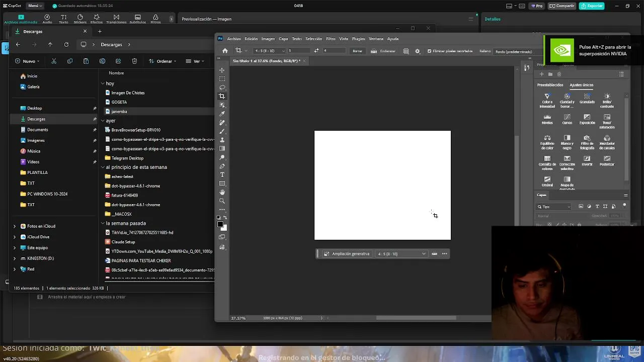This screenshot has height=362, width=644.
Task: Click the Enderezar straighten tool
Action: click(383, 51)
